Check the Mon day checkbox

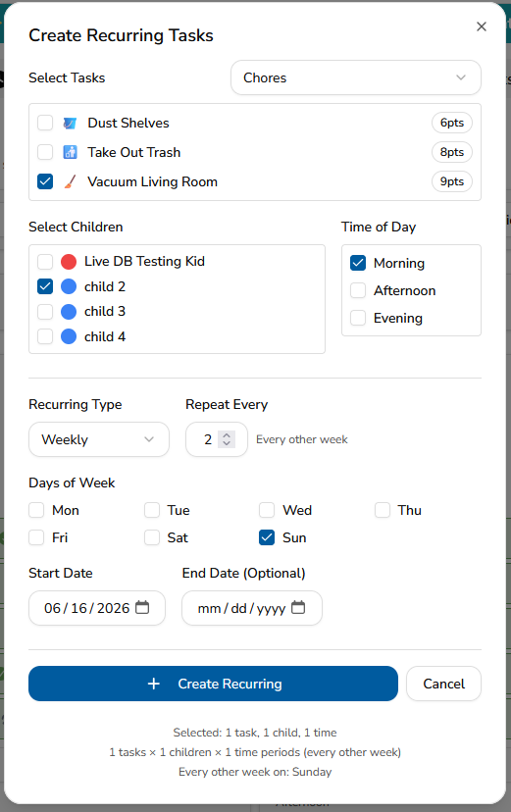pos(36,510)
